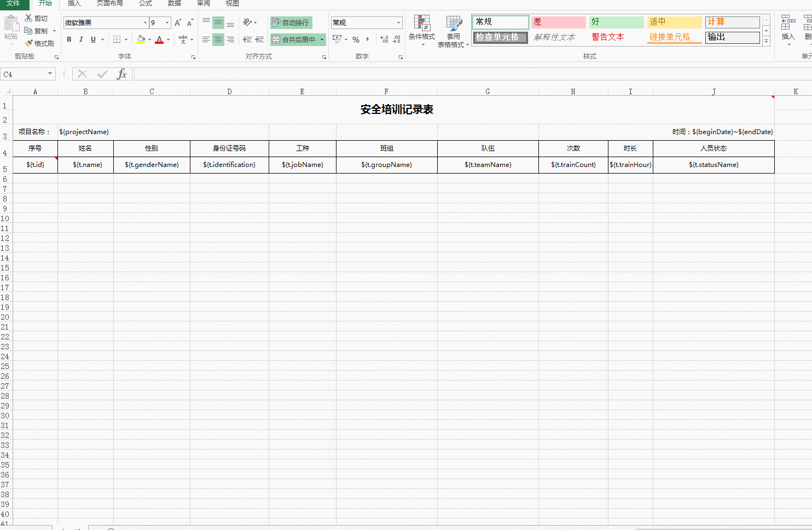The width and height of the screenshot is (812, 530).
Task: Open the font size dropdown
Action: point(167,22)
